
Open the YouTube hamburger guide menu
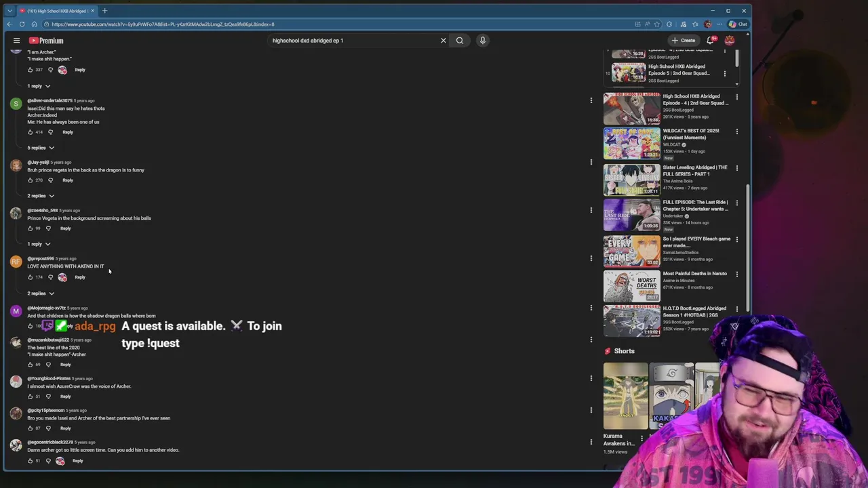pos(16,41)
